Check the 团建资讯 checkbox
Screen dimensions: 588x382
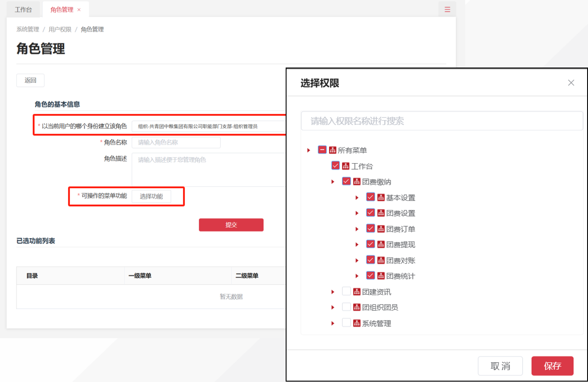(346, 292)
